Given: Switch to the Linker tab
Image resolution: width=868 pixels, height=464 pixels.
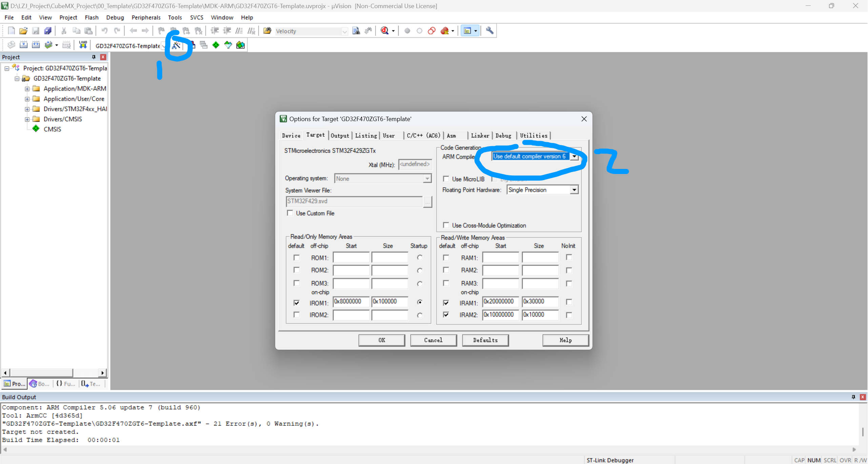Looking at the screenshot, I should click(480, 136).
